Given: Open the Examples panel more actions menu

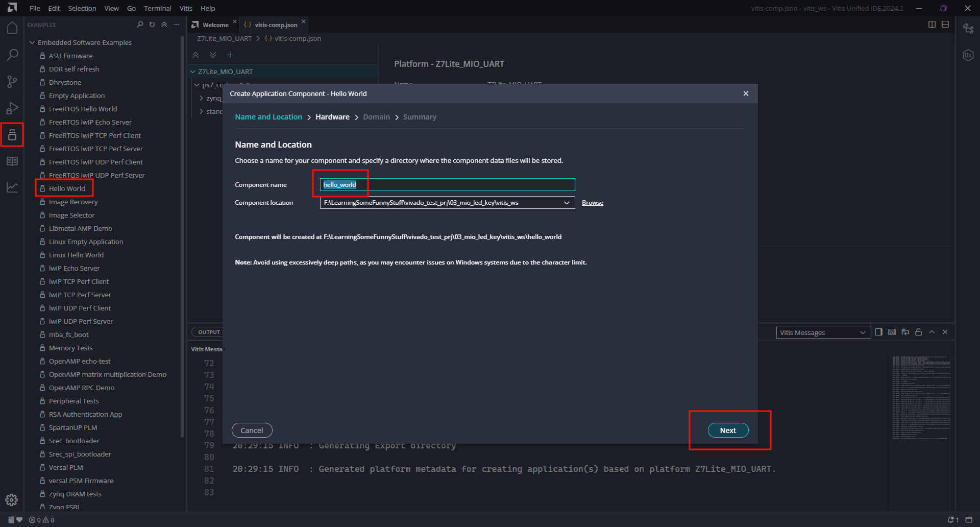Looking at the screenshot, I should pos(177,25).
